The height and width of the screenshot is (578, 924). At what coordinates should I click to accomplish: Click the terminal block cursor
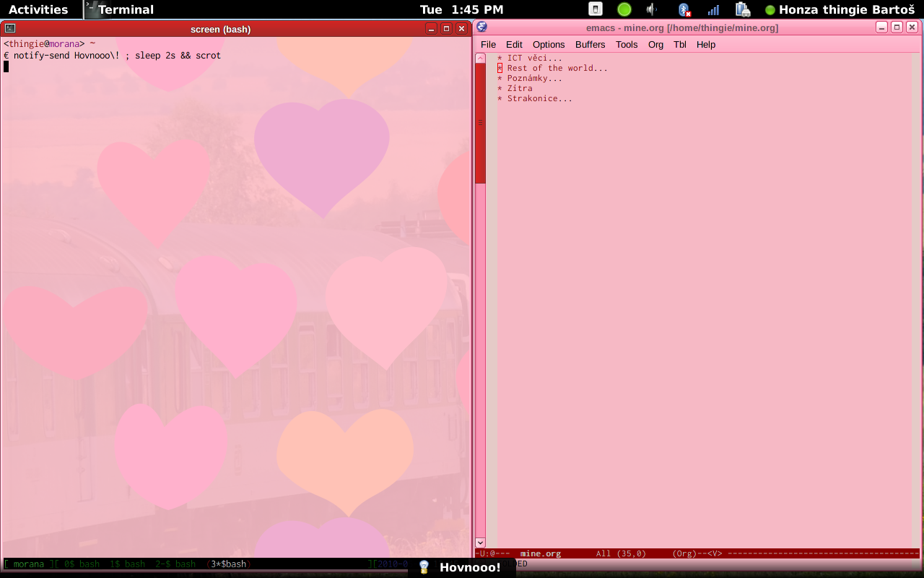tap(6, 66)
